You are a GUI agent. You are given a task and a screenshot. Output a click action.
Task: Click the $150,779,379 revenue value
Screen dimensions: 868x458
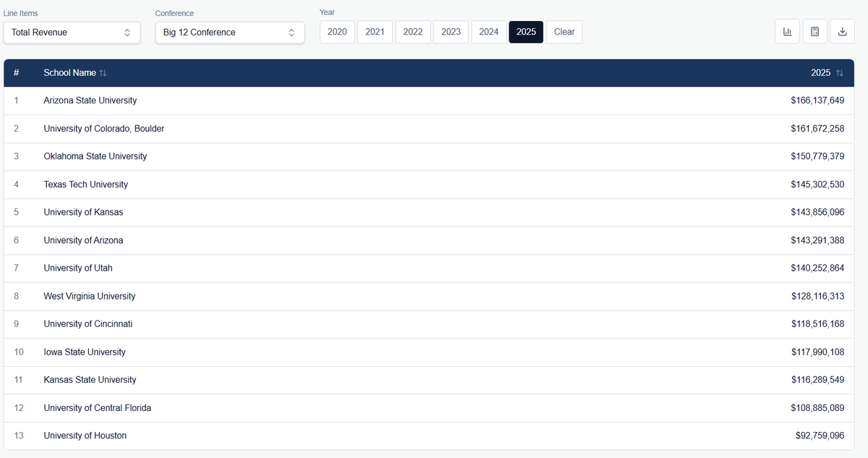(817, 156)
